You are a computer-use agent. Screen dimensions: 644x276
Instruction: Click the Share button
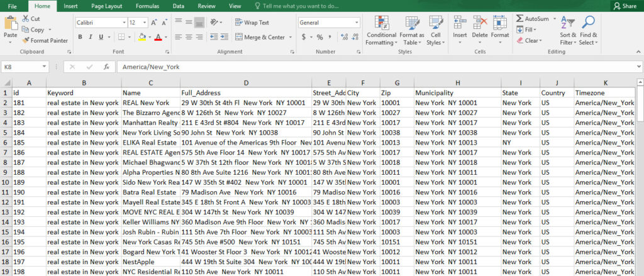click(x=625, y=6)
